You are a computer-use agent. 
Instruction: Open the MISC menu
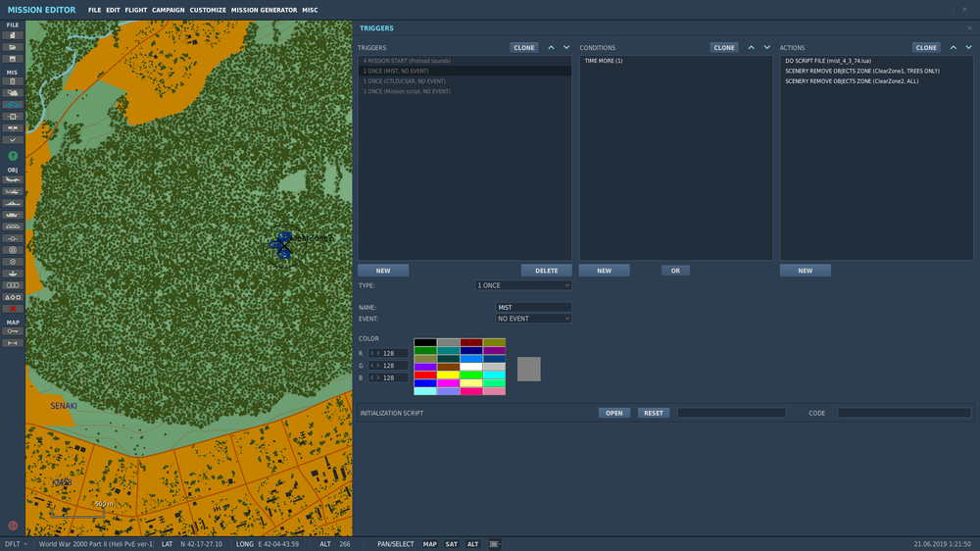310,10
